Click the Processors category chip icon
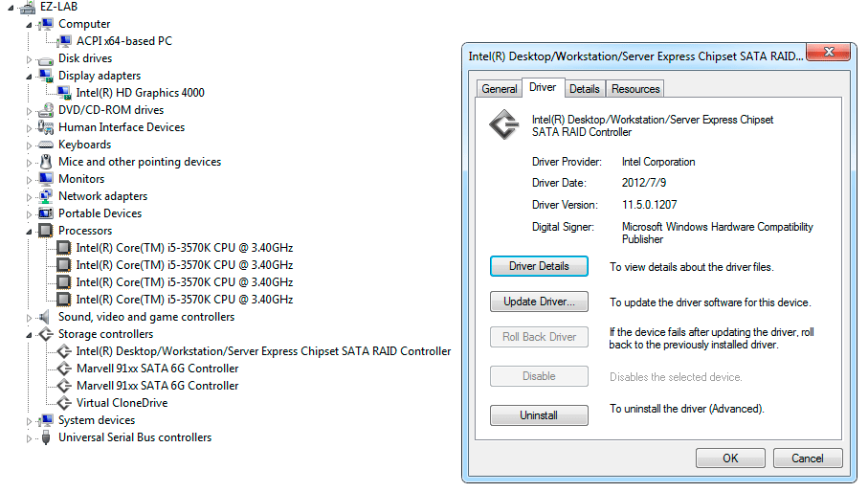The height and width of the screenshot is (492, 868). [x=46, y=231]
